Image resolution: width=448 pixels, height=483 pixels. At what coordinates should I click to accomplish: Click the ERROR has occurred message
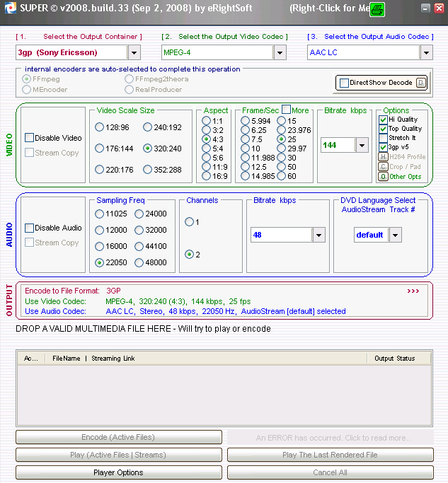[331, 438]
